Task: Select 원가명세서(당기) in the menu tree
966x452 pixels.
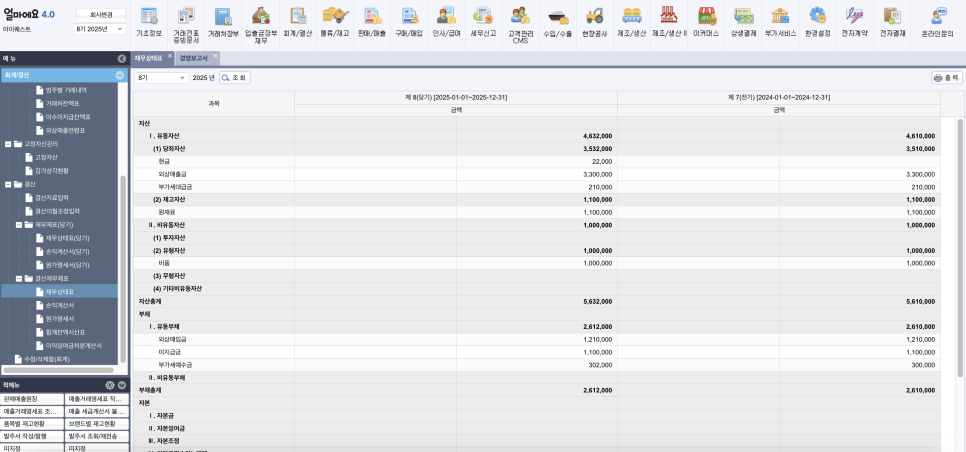Action: pyautogui.click(x=67, y=265)
